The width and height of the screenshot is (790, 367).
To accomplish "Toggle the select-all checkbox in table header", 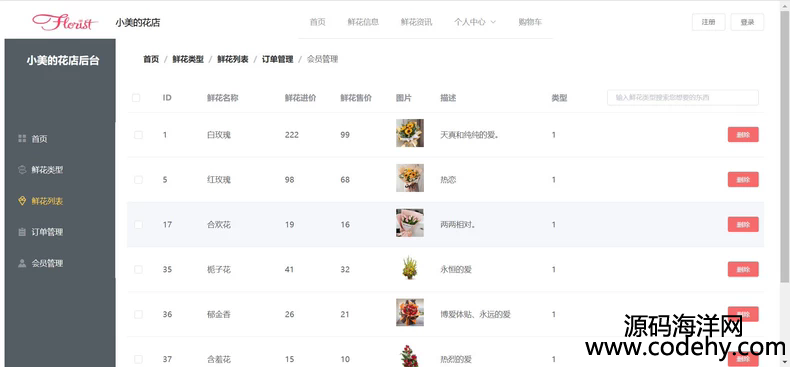I will (136, 98).
